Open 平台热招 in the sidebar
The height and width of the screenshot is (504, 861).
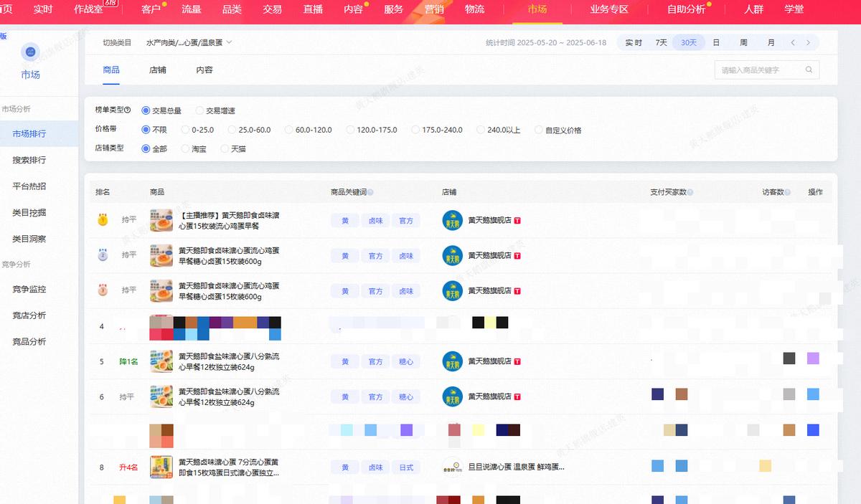coord(29,186)
